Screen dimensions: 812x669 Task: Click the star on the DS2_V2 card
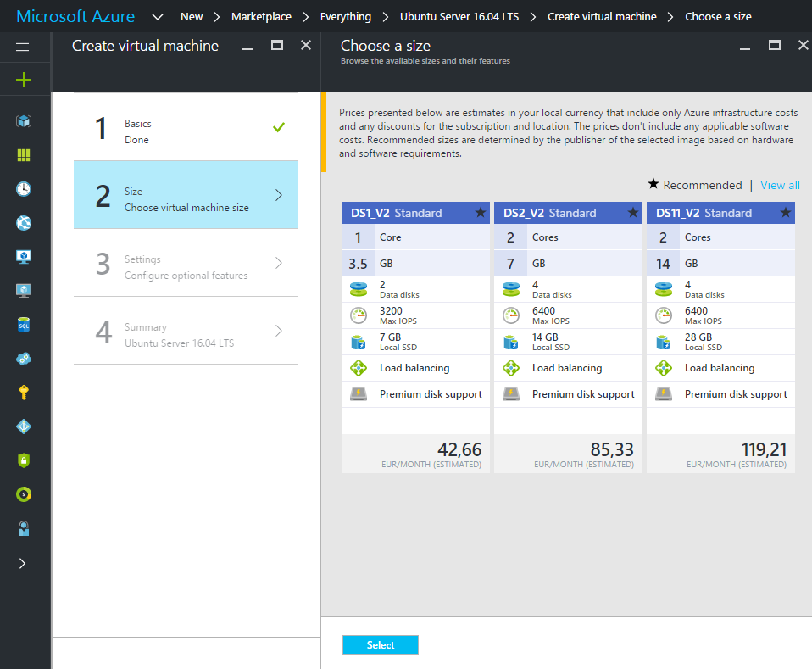(x=633, y=213)
